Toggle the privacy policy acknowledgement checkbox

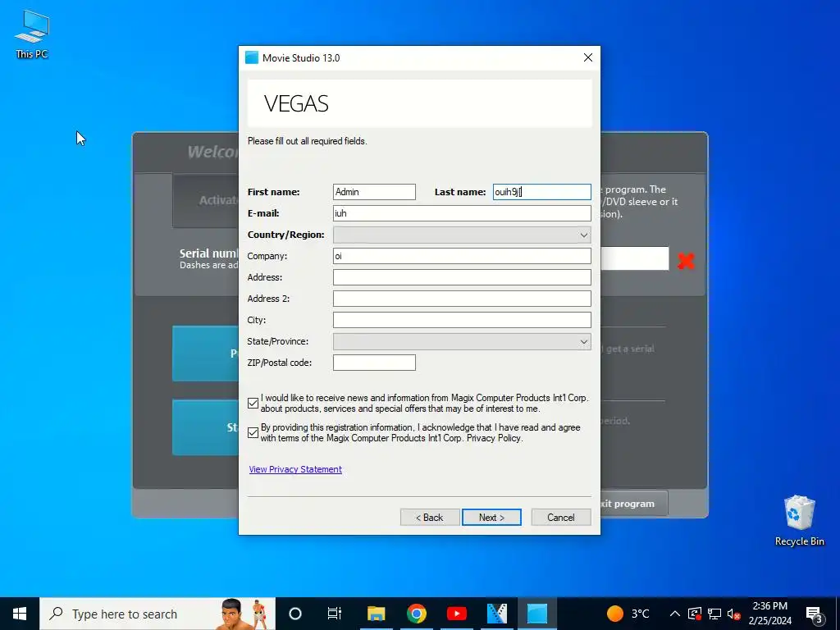tap(253, 433)
